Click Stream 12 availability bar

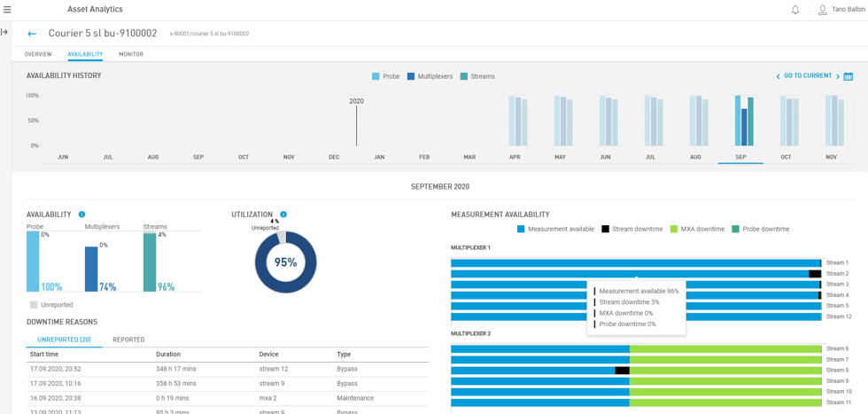(x=636, y=316)
